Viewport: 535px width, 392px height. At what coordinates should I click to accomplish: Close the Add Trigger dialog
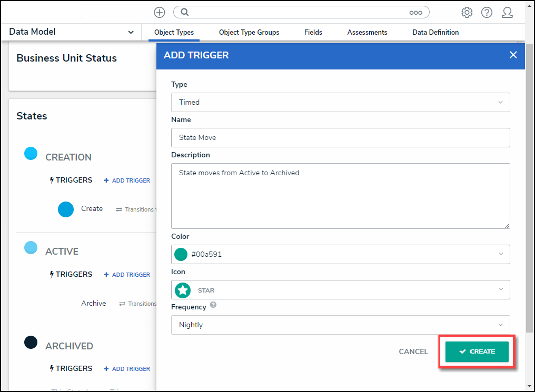click(x=513, y=55)
